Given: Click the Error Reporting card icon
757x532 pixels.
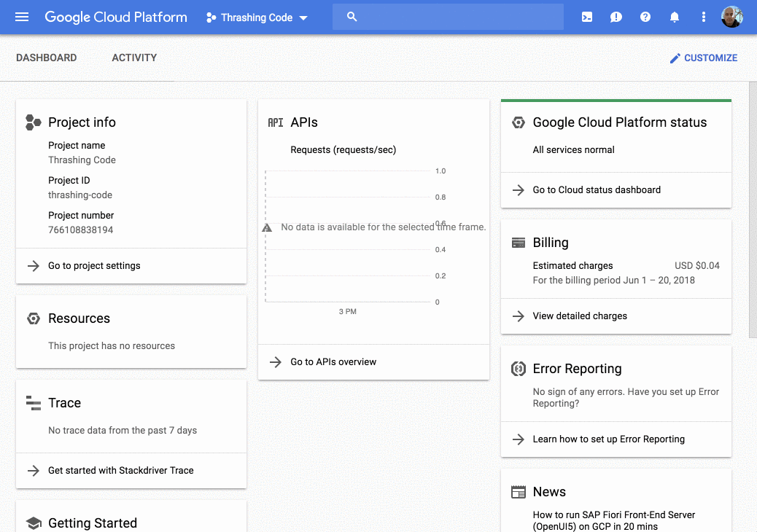Looking at the screenshot, I should [x=519, y=369].
